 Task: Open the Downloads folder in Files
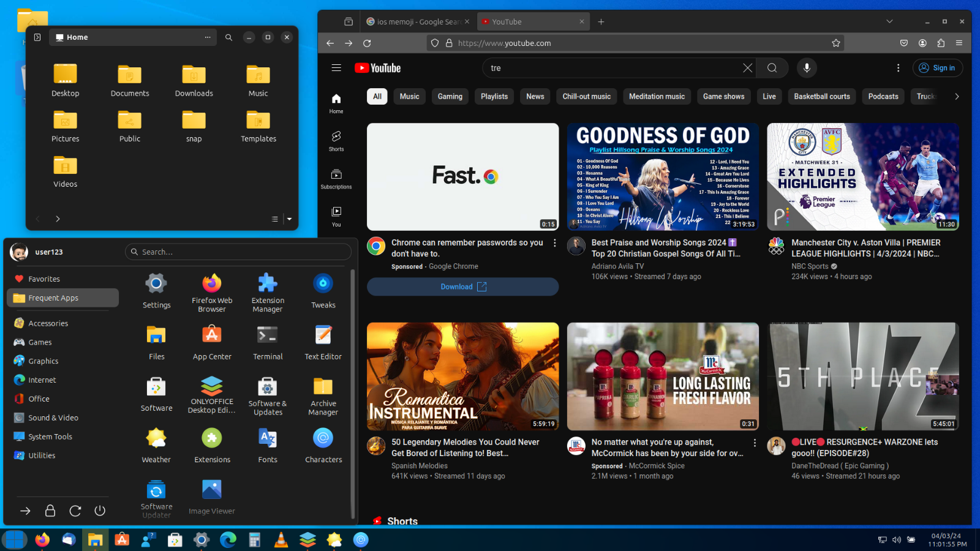194,81
